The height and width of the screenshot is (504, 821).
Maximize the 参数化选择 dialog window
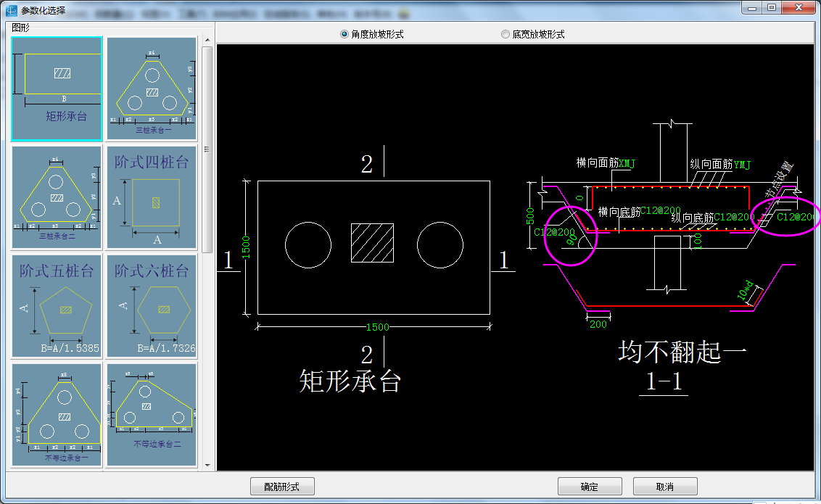click(771, 7)
